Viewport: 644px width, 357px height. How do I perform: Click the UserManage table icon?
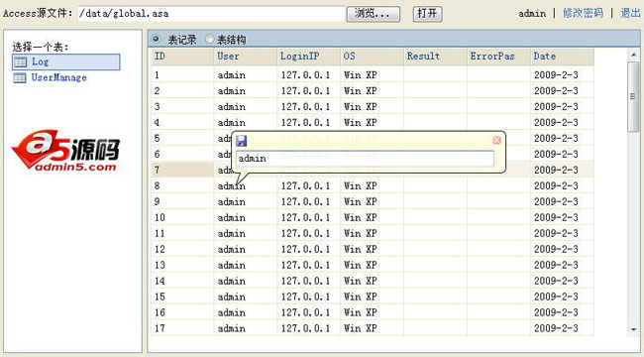point(20,77)
